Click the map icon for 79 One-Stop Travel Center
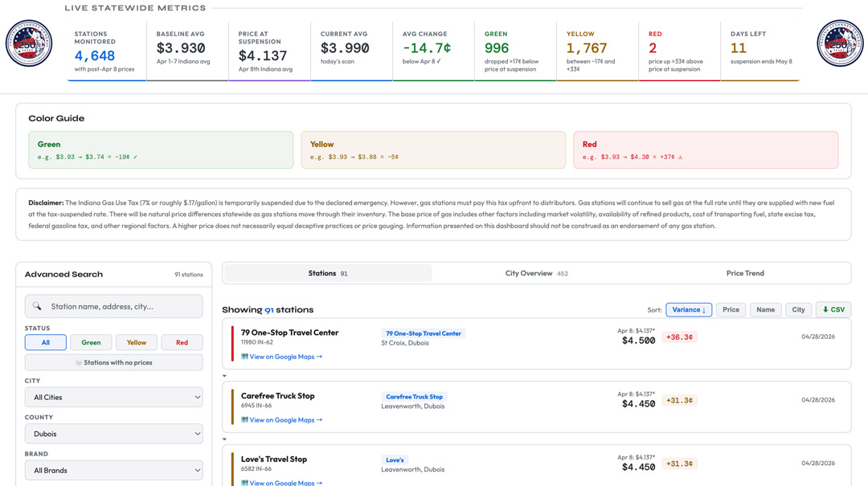868x486 pixels. point(244,357)
